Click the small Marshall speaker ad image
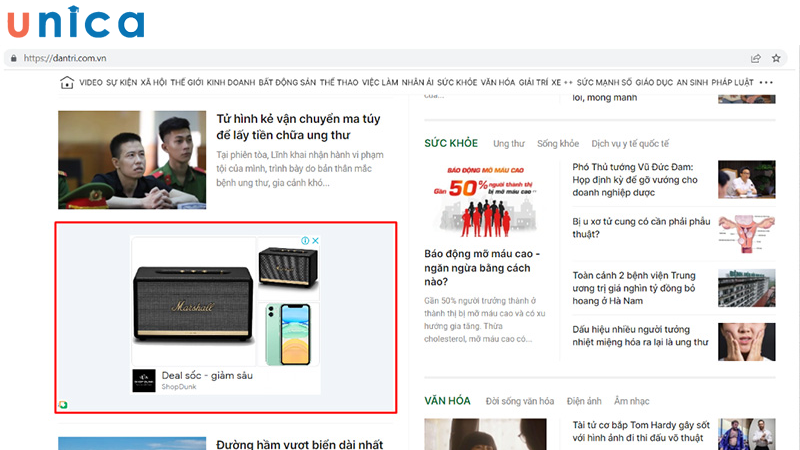Image resolution: width=800 pixels, height=450 pixels. [x=288, y=267]
